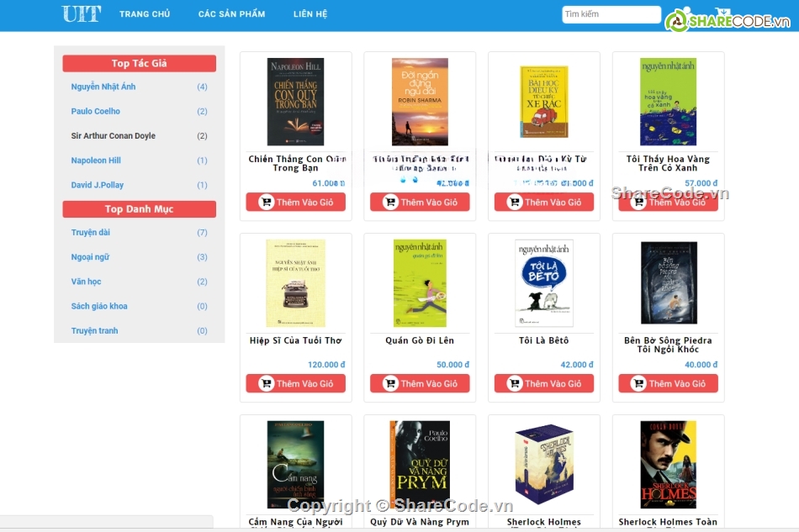Add Bên Bờ Sông Piedra to cart

click(668, 383)
